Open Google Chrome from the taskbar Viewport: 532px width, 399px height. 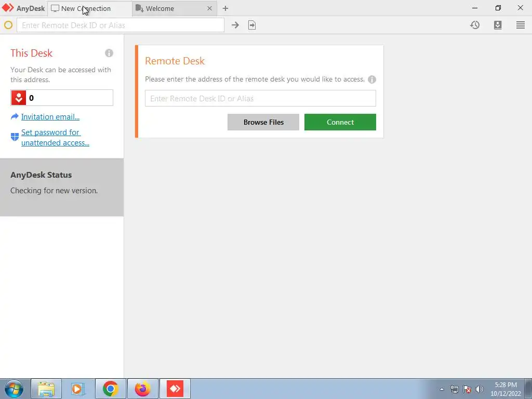110,389
